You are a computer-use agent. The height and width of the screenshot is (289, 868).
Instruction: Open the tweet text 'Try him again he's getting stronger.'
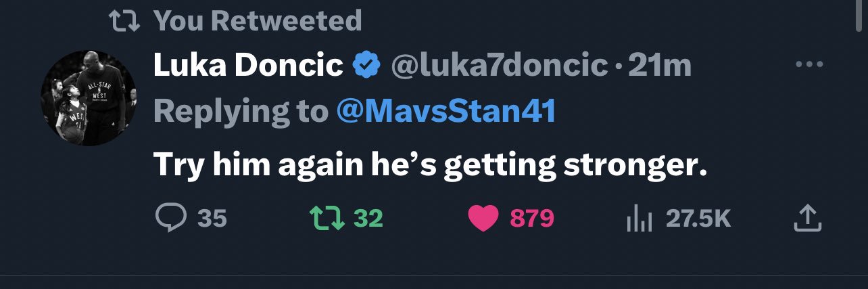(430, 164)
